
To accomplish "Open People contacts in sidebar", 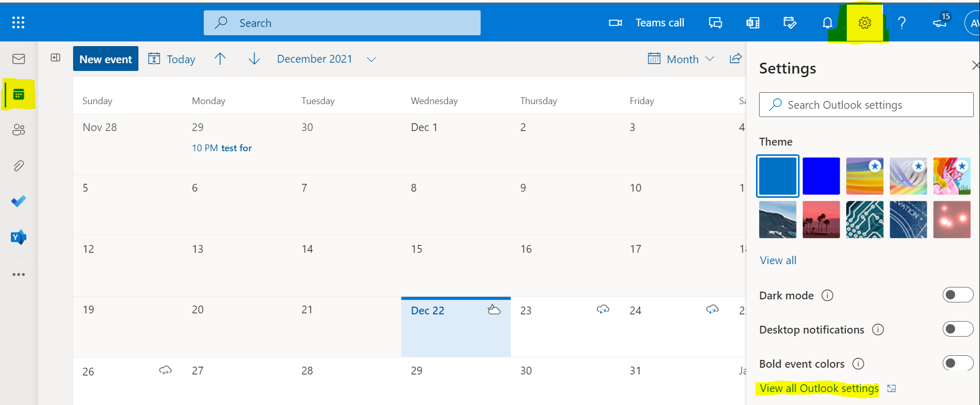I will (19, 129).
